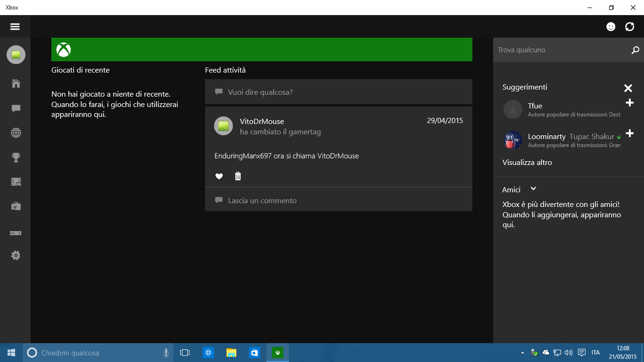Show hidden tray icons arrow

click(x=522, y=353)
